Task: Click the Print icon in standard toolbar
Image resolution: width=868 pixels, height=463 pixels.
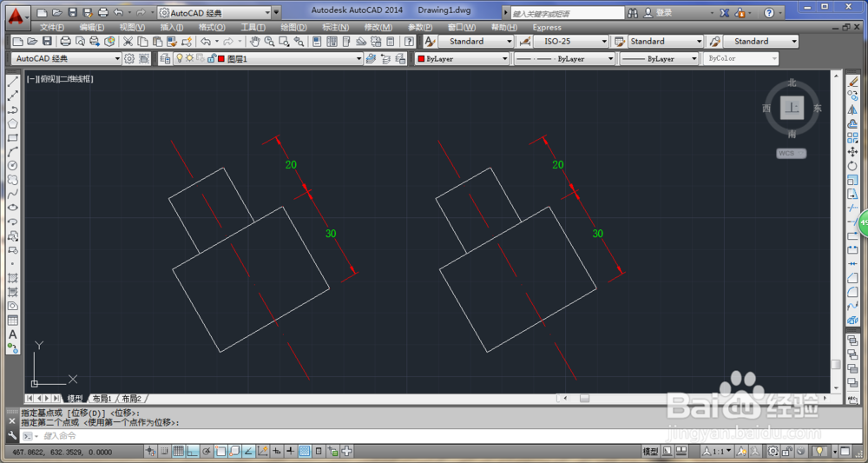Action: 65,41
